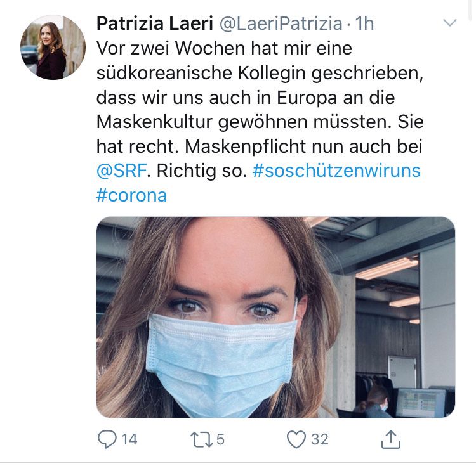This screenshot has width=476, height=466.
Task: Click the retweet count showing 5
Action: (x=221, y=439)
